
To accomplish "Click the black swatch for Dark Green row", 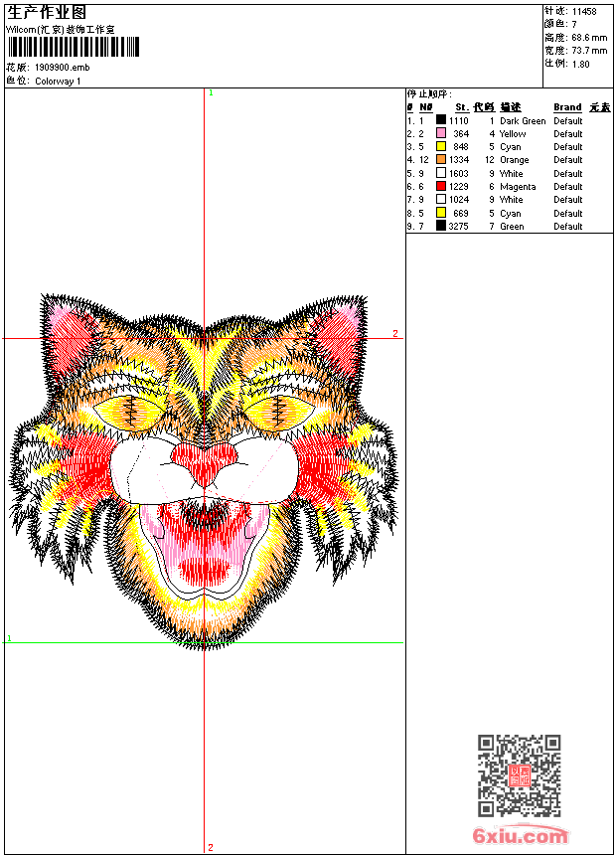I will point(441,119).
